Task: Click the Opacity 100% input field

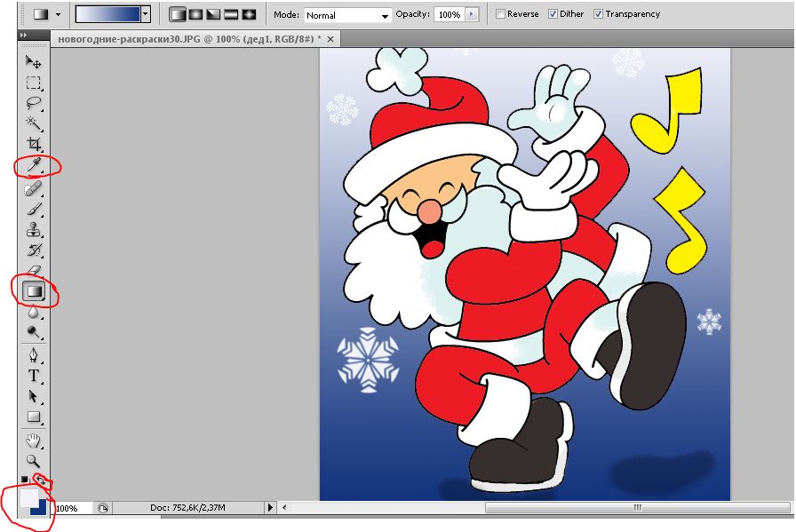Action: point(450,15)
